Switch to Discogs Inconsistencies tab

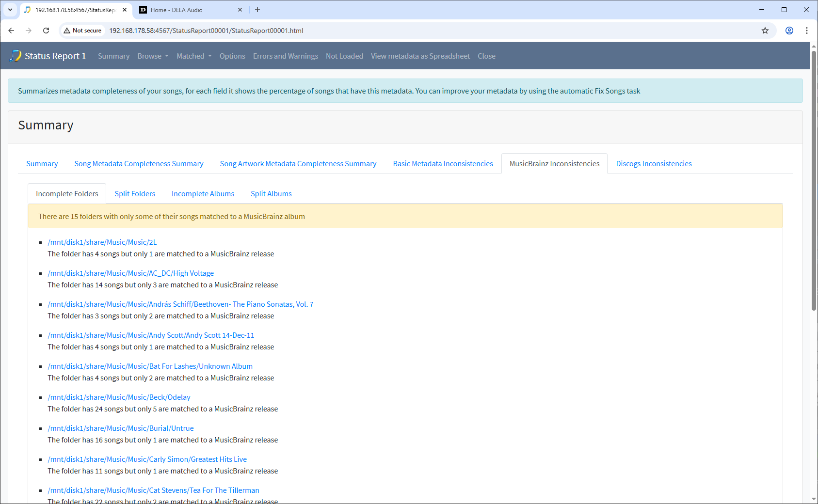click(654, 164)
